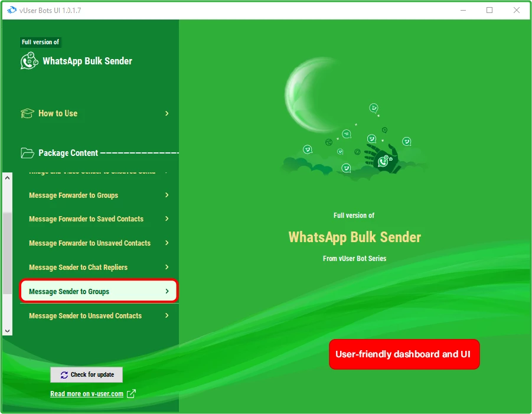
Task: Expand Message Sender to Groups arrow
Action: pyautogui.click(x=167, y=291)
